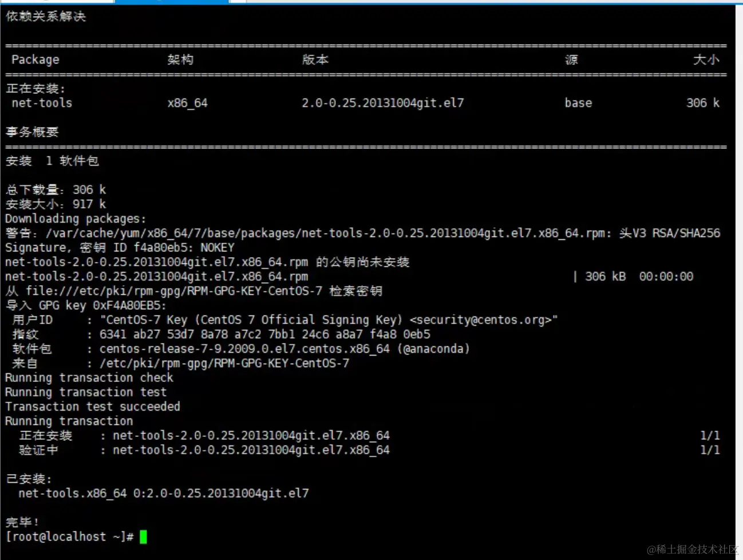Screen dimensions: 743x560
Task: Click 'Signature, 密钥 ID f4a80eb5: NOKEY' line
Action: 120,248
